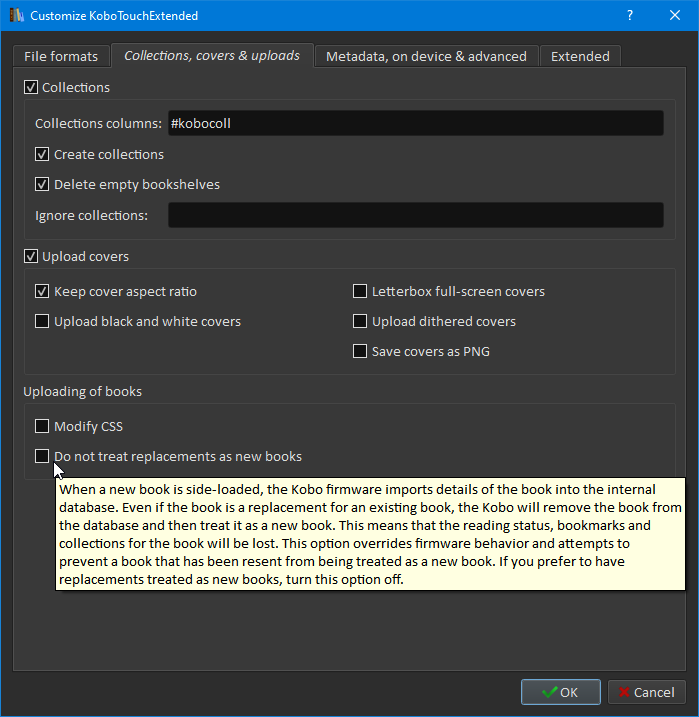This screenshot has width=699, height=717.
Task: Enable Upload black and white covers
Action: 42,321
